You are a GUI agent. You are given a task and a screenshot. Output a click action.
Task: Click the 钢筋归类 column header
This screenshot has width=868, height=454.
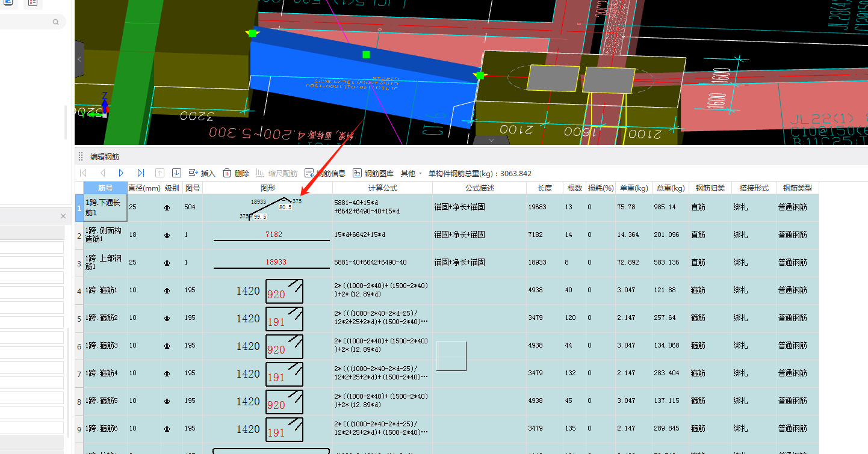pos(710,188)
